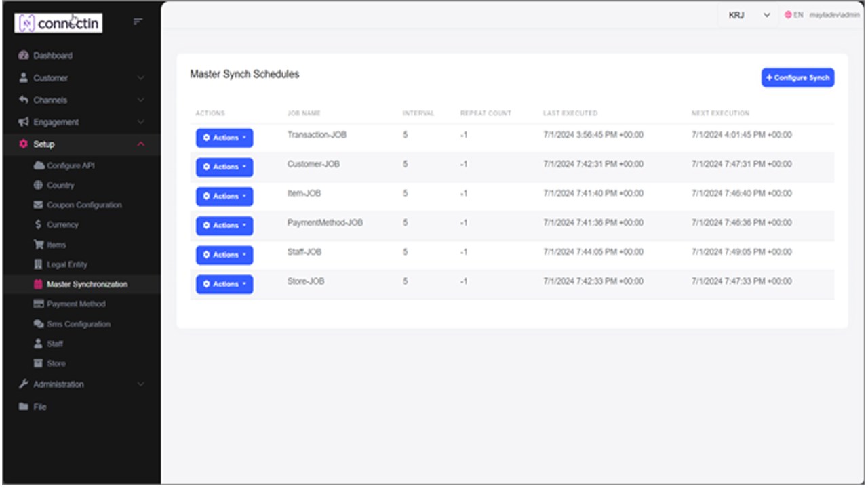Open Actions dropdown for PaymentMethod-JOB

coord(224,226)
